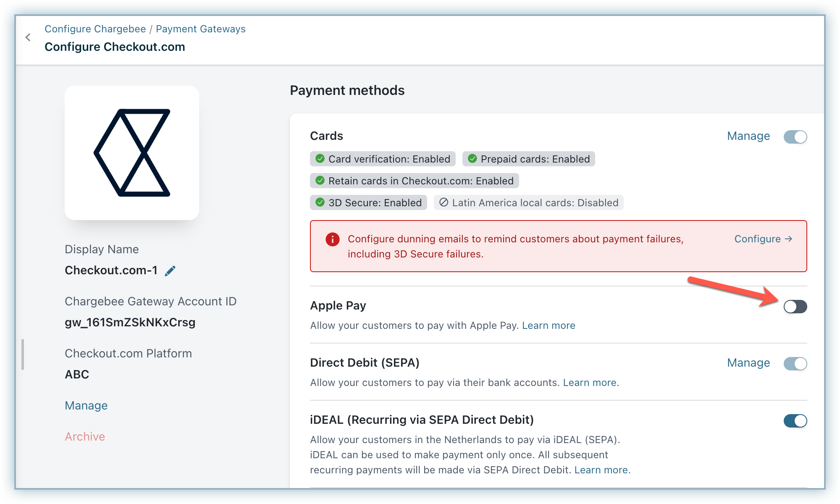
Task: Disable the iDEAL payment toggle
Action: tap(795, 421)
